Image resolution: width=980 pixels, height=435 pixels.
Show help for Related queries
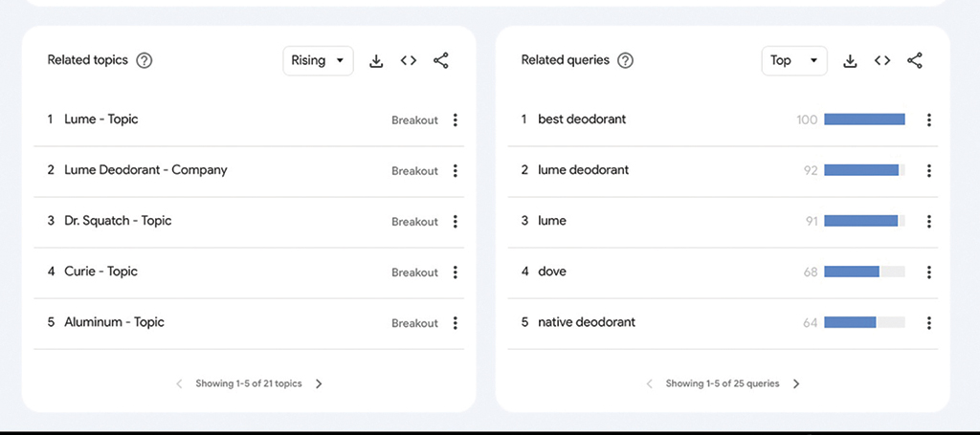[625, 61]
